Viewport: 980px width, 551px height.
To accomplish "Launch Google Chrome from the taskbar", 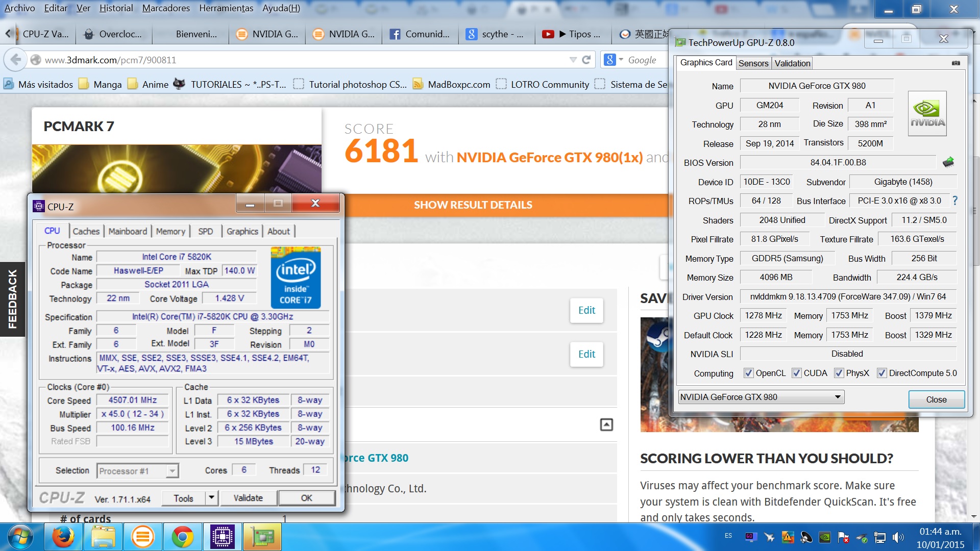I will pyautogui.click(x=183, y=537).
